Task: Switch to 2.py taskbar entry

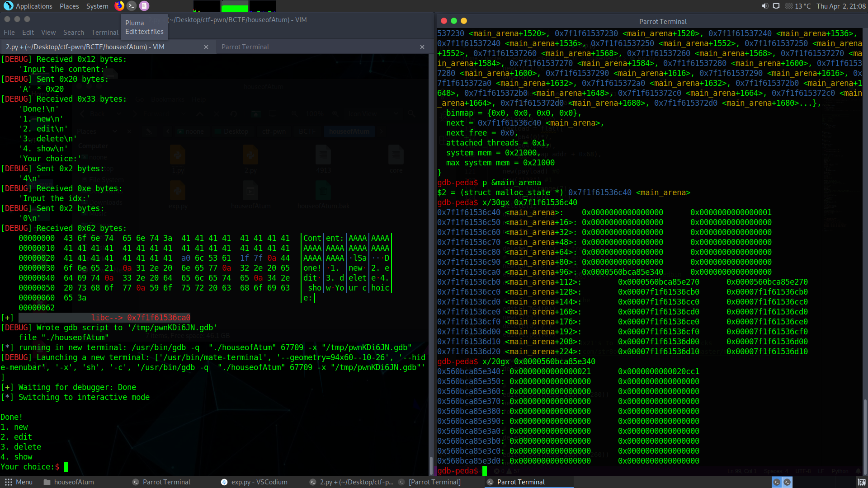Action: tap(351, 482)
